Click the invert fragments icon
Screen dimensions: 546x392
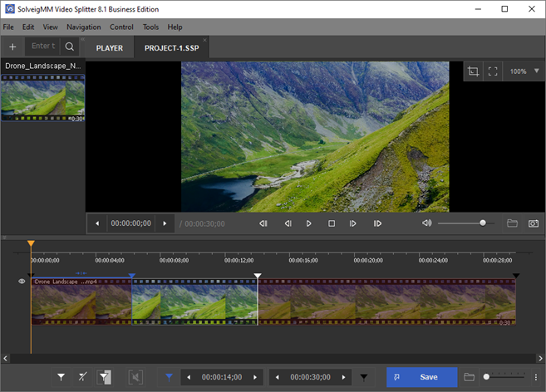[104, 377]
